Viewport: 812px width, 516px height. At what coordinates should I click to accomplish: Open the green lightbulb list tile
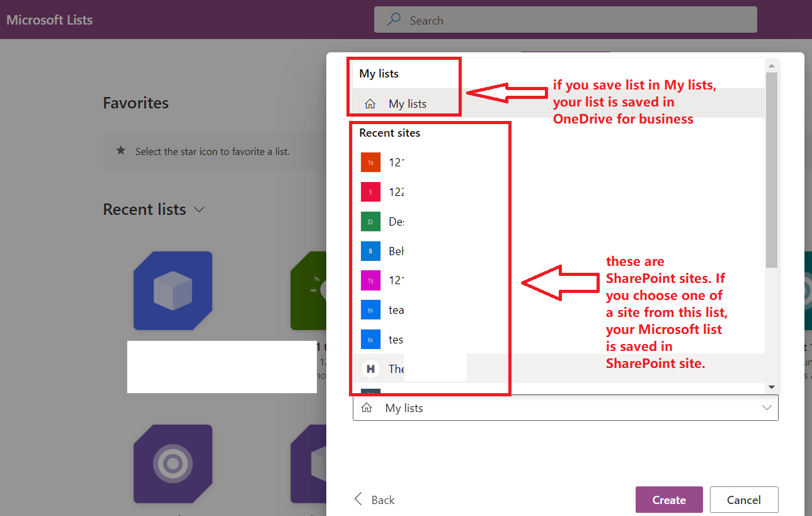(309, 290)
